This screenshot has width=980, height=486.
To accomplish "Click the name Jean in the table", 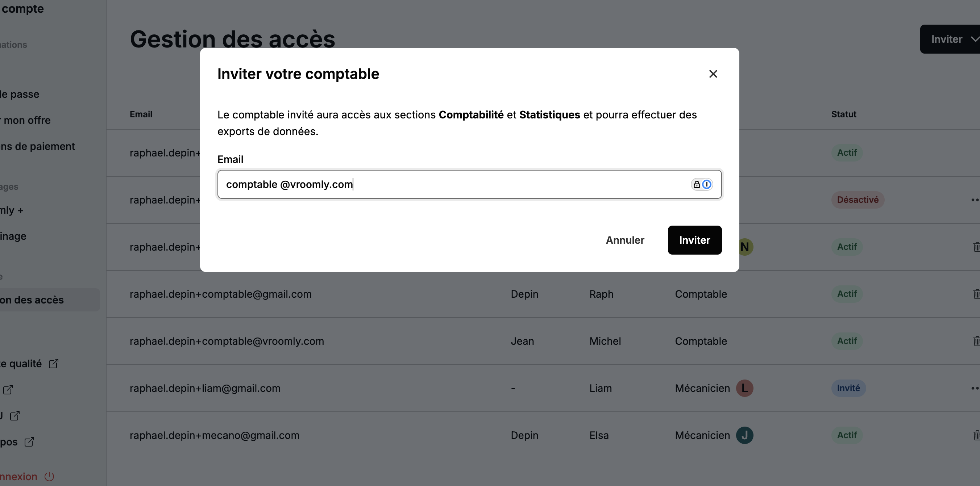I will [x=522, y=341].
